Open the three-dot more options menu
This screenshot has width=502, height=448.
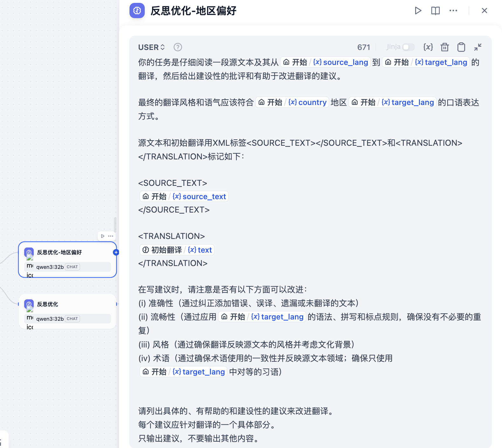[x=453, y=11]
